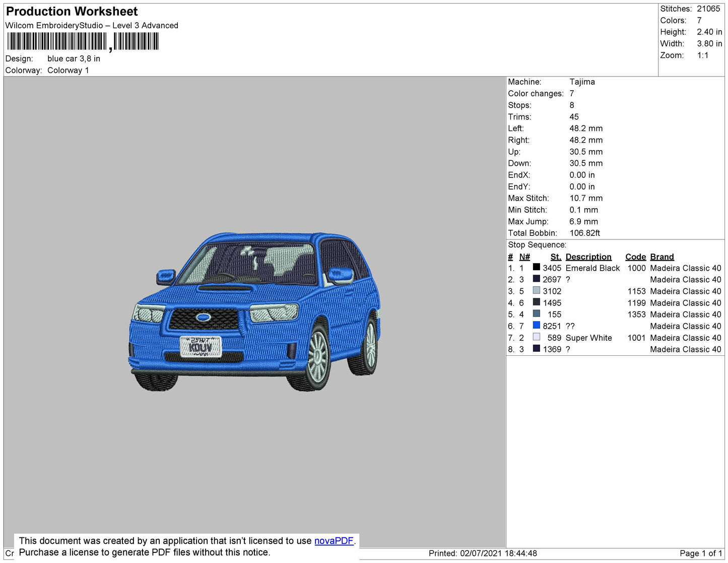The image size is (728, 563).
Task: Click the Min Stitch value '0.1 mm'
Action: tap(583, 210)
